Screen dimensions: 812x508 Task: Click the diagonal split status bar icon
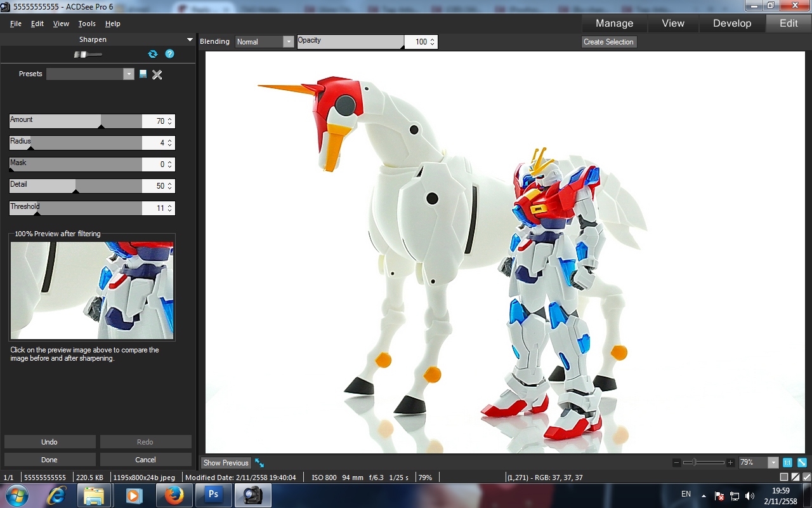point(796,477)
